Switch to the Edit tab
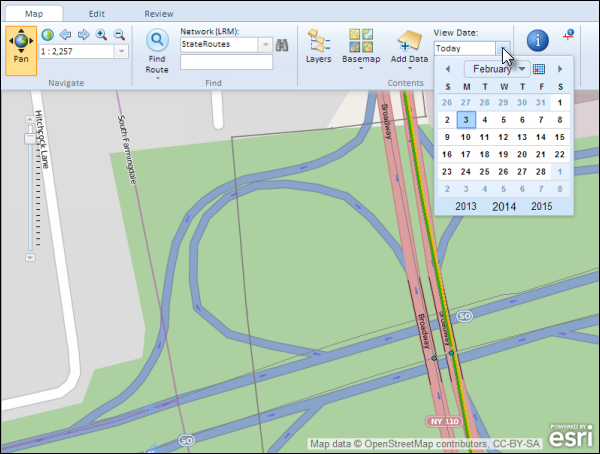 [97, 14]
